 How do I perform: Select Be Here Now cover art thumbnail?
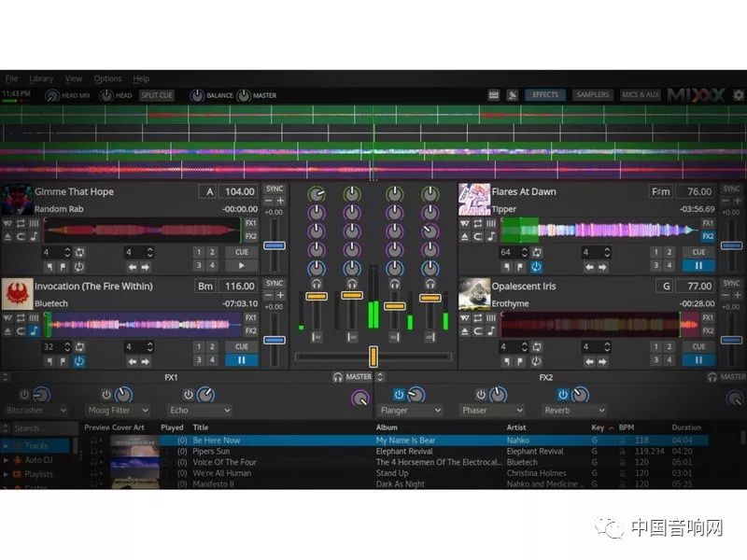click(x=134, y=441)
